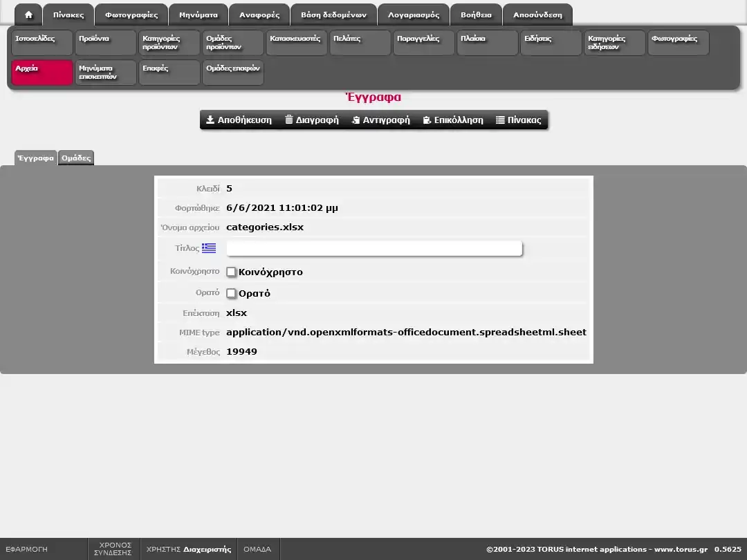
Task: Click the Table (Πίνακας) list icon
Action: [x=500, y=120]
